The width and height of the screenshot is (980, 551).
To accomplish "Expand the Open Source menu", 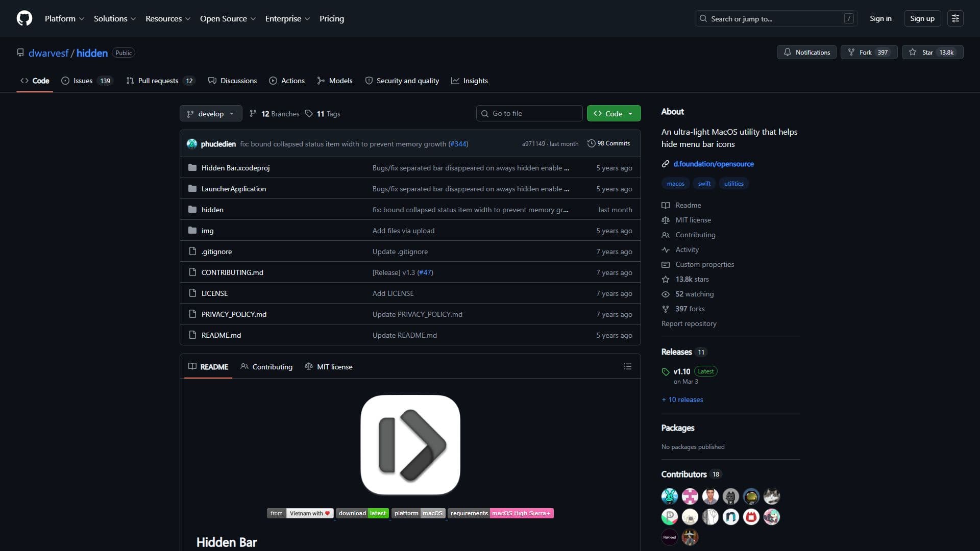I will [x=228, y=18].
